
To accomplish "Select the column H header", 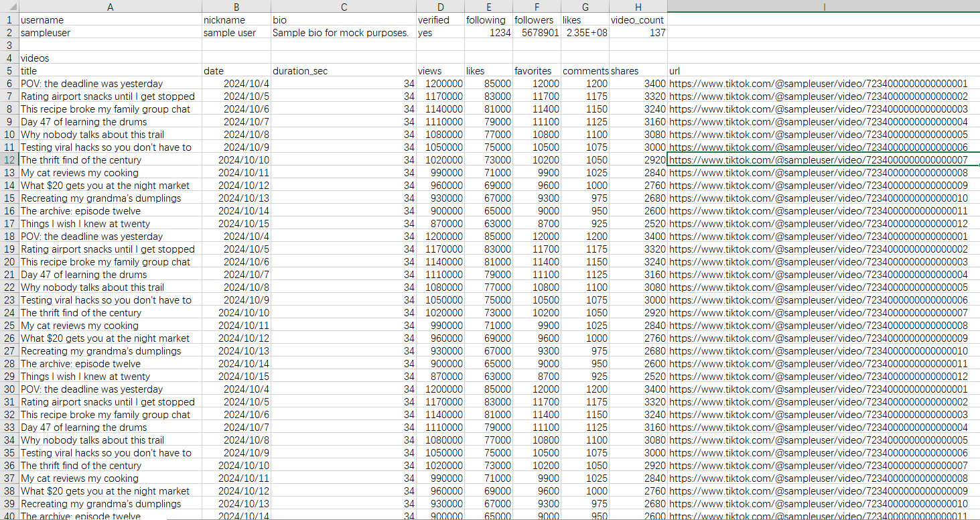I will [638, 7].
